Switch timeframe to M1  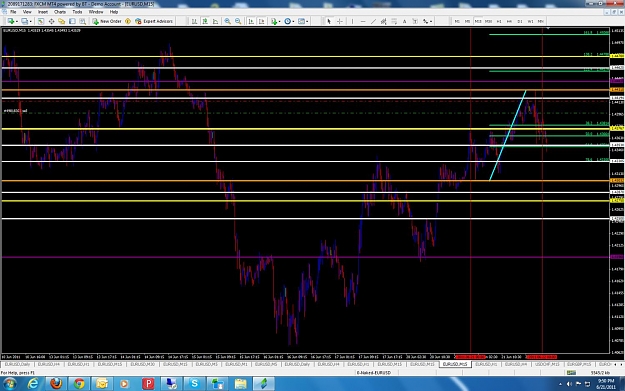(x=457, y=21)
